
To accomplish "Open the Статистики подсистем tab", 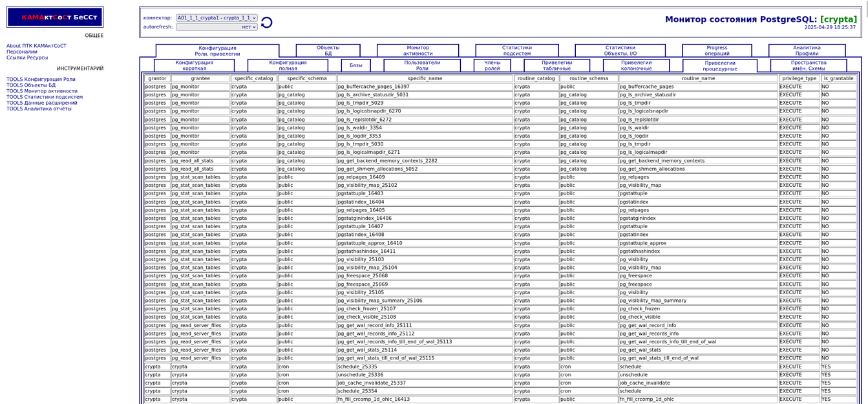I will 516,50.
